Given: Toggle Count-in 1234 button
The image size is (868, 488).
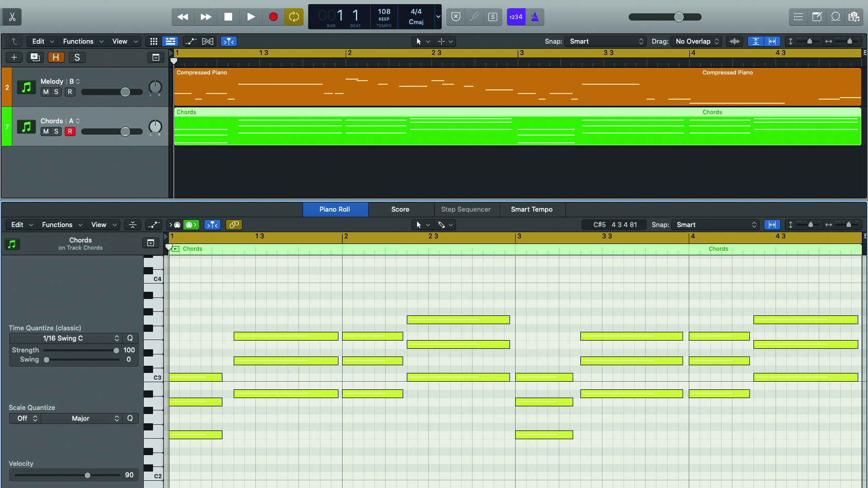Looking at the screenshot, I should (x=516, y=17).
